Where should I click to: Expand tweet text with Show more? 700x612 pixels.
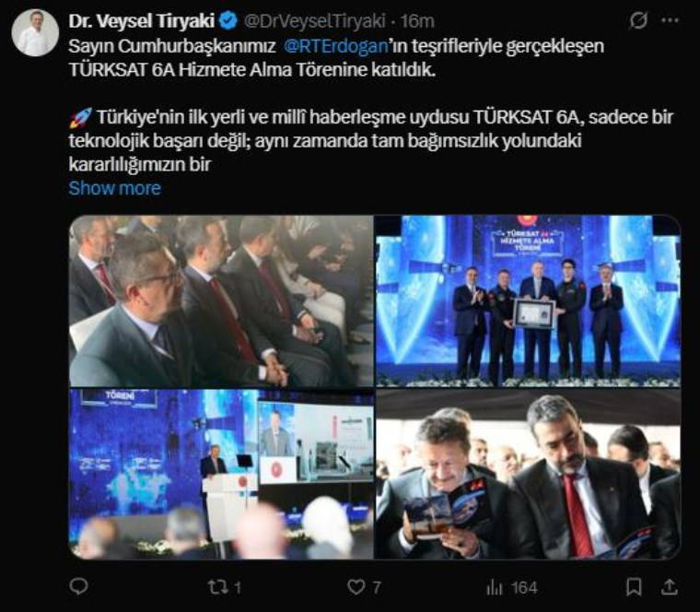pyautogui.click(x=115, y=188)
